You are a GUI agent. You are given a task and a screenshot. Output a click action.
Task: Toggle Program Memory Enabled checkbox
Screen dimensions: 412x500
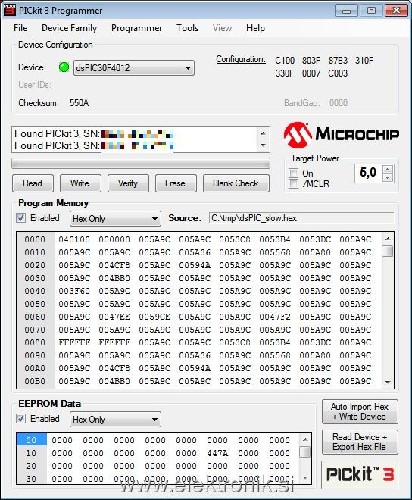coord(21,218)
